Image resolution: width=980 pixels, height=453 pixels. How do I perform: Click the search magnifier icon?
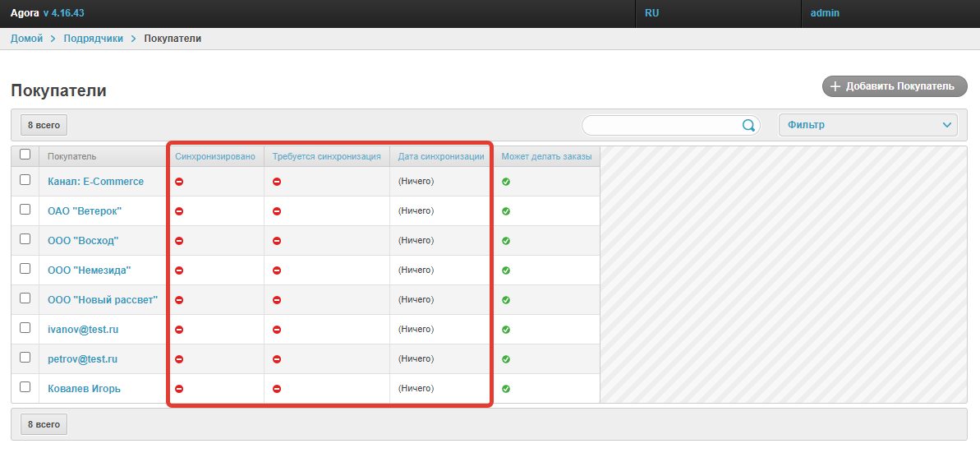point(748,126)
